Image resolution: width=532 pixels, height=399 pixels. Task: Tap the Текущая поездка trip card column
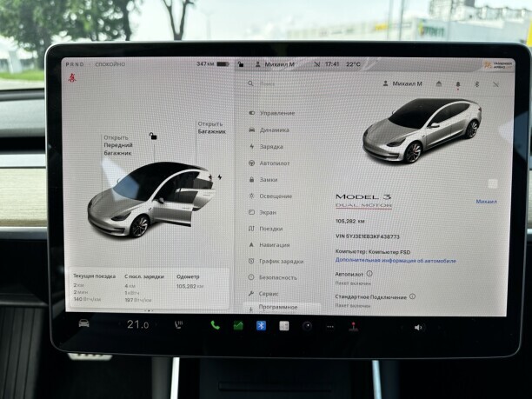point(95,288)
